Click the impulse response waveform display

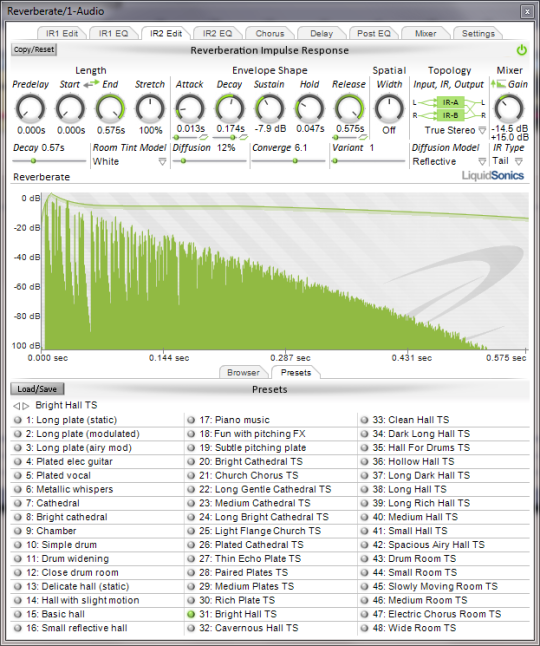(x=285, y=271)
